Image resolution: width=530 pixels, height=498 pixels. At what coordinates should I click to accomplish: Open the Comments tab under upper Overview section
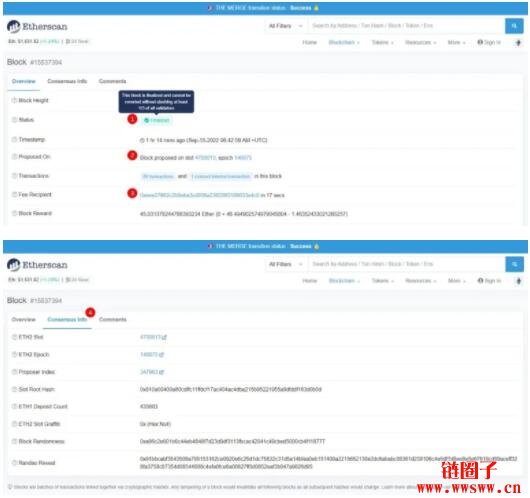click(x=113, y=81)
